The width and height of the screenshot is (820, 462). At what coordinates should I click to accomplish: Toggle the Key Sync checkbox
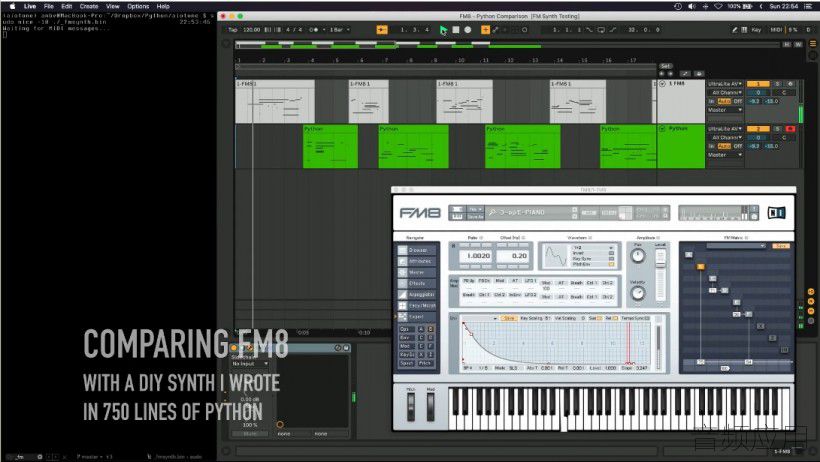pos(611,258)
